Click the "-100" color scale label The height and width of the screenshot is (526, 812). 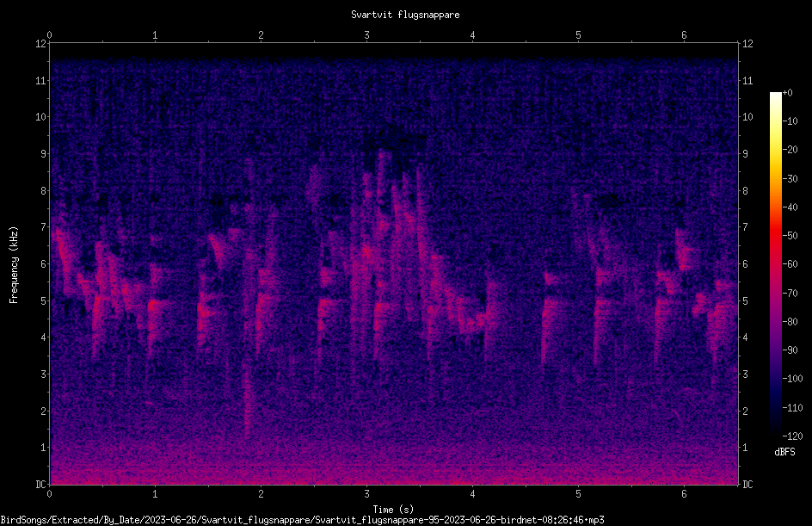coord(793,379)
